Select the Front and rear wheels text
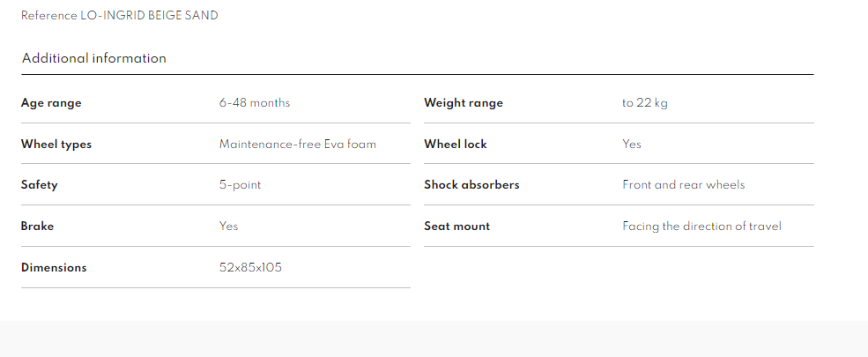This screenshot has width=868, height=357. pyautogui.click(x=684, y=185)
